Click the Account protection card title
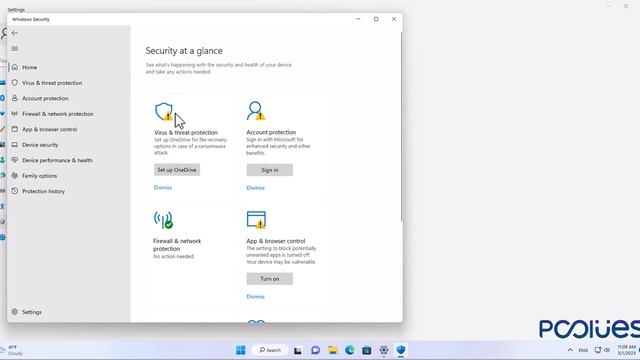640x360 pixels. pyautogui.click(x=271, y=132)
